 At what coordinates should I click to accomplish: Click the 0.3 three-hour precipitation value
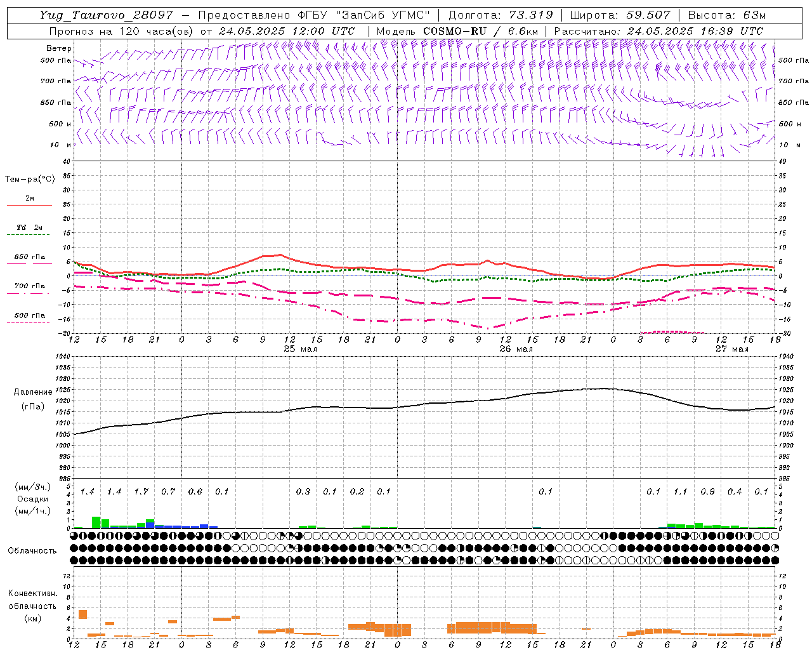[303, 491]
